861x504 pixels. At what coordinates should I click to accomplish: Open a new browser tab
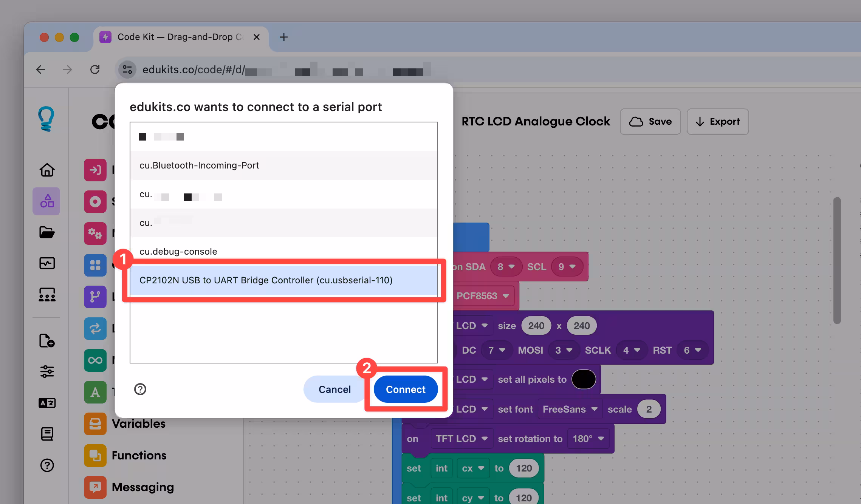283,37
